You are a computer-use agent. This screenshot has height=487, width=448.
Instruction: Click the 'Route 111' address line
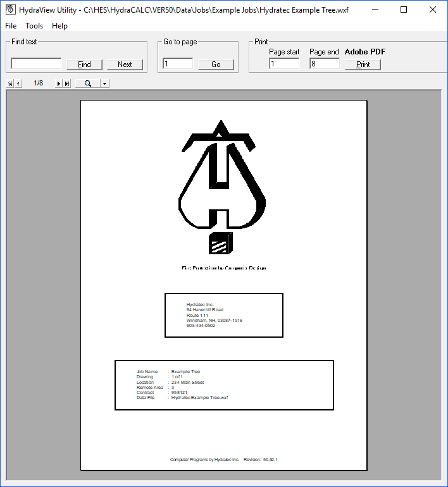click(197, 315)
